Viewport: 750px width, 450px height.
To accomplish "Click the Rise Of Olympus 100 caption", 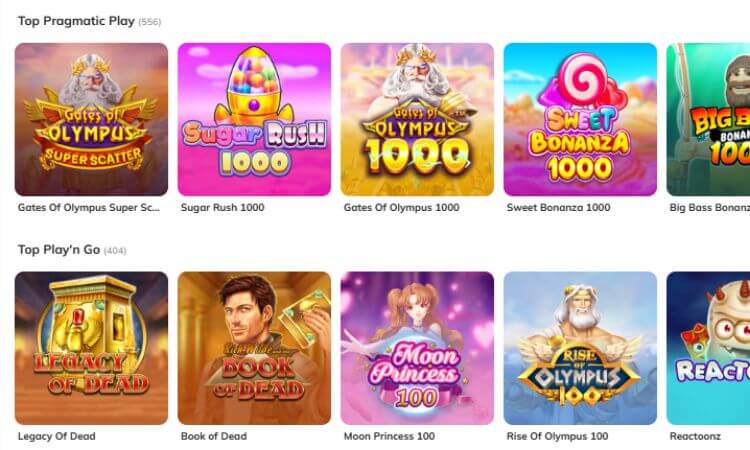I will [x=557, y=436].
